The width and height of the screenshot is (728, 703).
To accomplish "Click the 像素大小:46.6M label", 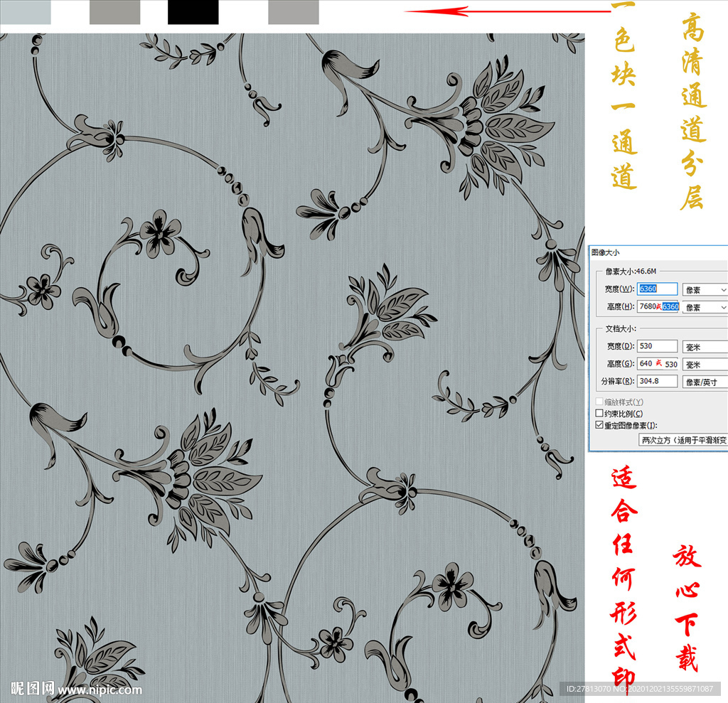I will point(631,271).
